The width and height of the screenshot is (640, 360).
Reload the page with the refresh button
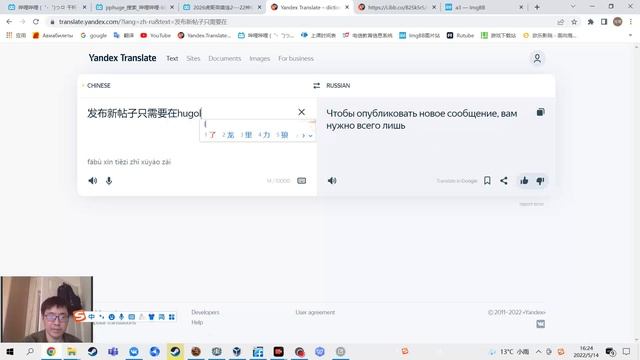click(36, 22)
